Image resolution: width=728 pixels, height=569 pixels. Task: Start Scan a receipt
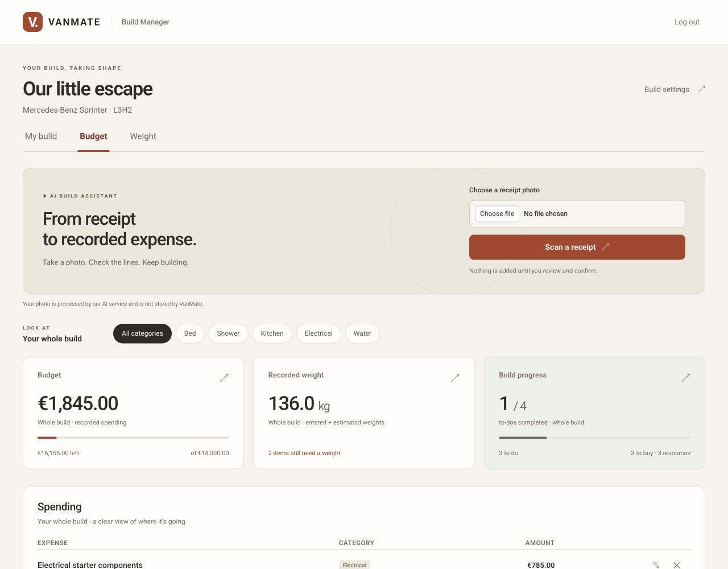click(x=577, y=247)
